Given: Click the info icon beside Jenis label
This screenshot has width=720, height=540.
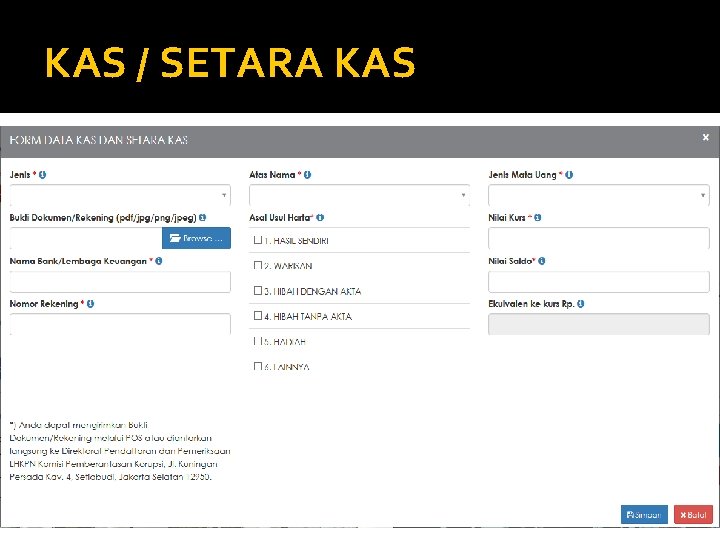Looking at the screenshot, I should point(42,174).
